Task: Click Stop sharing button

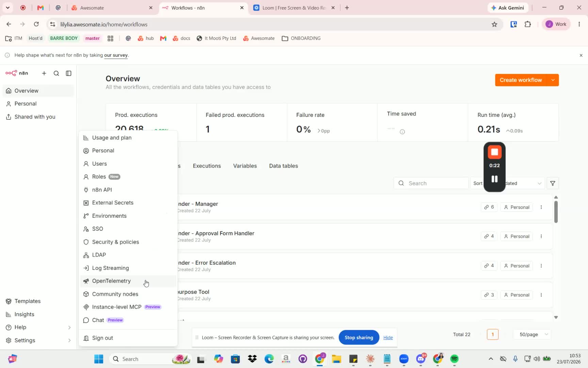Action: 359,337
